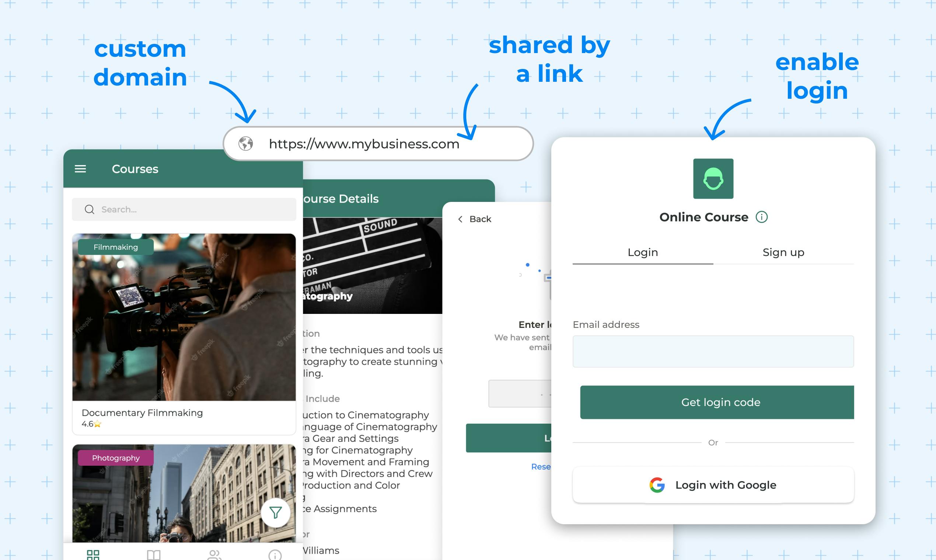This screenshot has height=560, width=936.
Task: Click the back chevron arrow icon
Action: tap(460, 219)
